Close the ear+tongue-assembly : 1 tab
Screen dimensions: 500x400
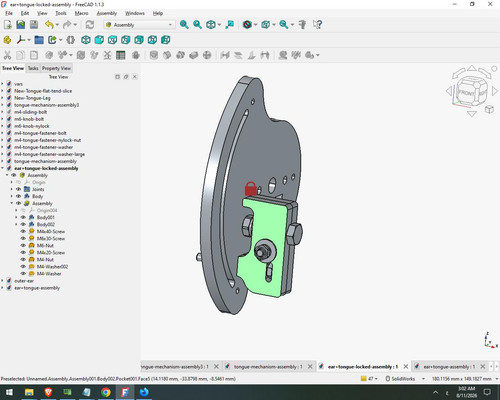(x=483, y=366)
